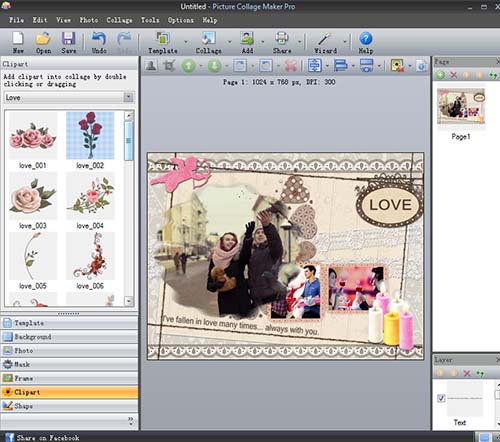The image size is (500, 442).
Task: Open the Edit menu
Action: click(x=40, y=20)
